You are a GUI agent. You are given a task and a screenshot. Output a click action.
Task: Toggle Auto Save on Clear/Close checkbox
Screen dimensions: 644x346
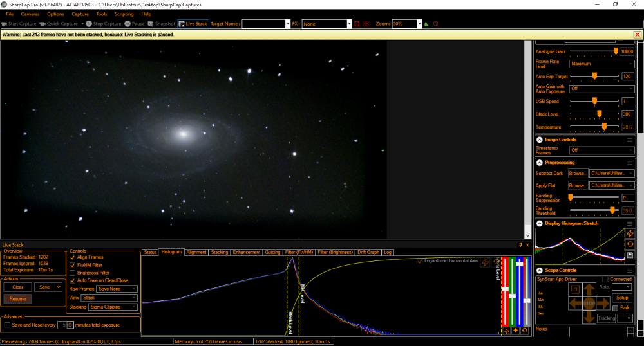tap(73, 281)
